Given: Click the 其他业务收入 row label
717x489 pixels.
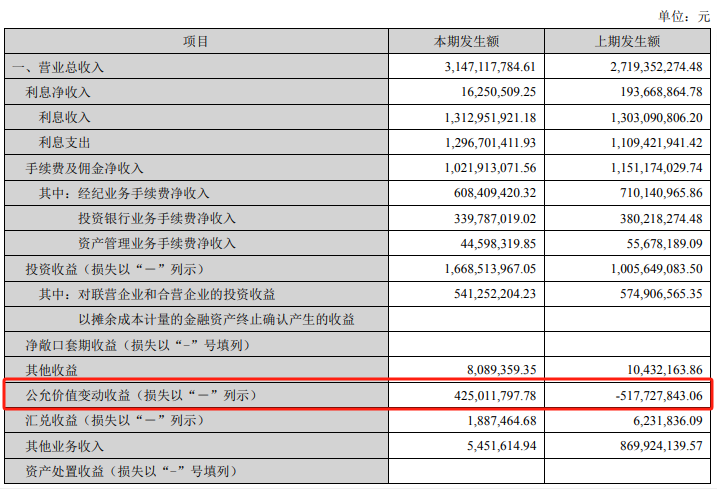Looking at the screenshot, I should pyautogui.click(x=64, y=446).
